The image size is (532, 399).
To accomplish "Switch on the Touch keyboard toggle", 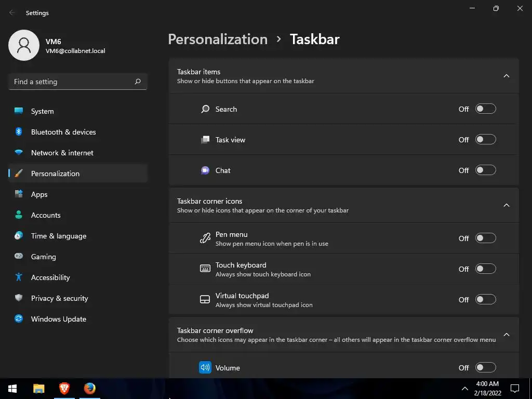I will [486, 269].
